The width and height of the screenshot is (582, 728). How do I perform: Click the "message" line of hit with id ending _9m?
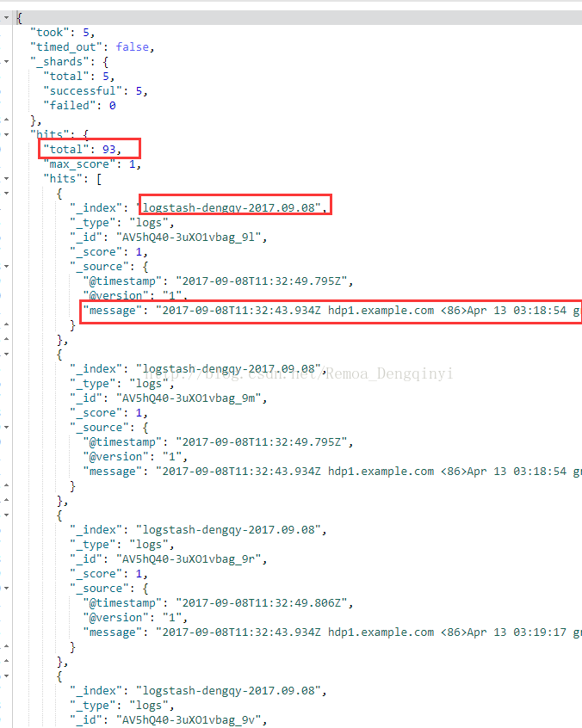pos(332,472)
